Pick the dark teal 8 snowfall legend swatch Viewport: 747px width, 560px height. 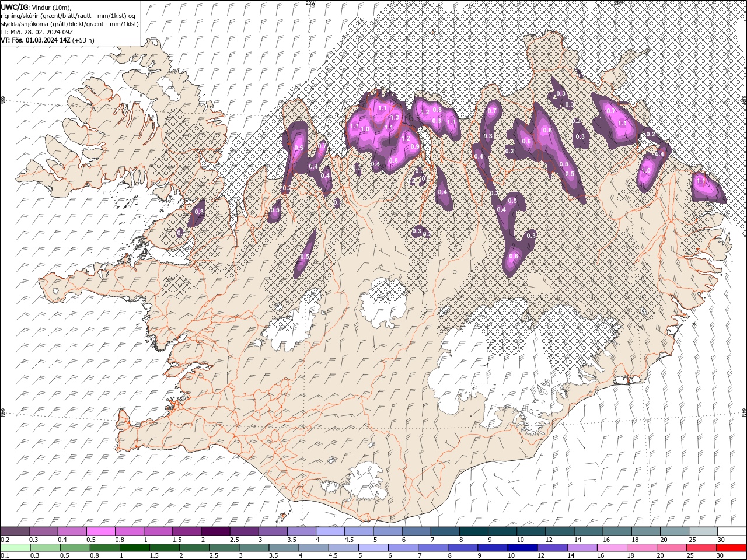tap(474, 531)
